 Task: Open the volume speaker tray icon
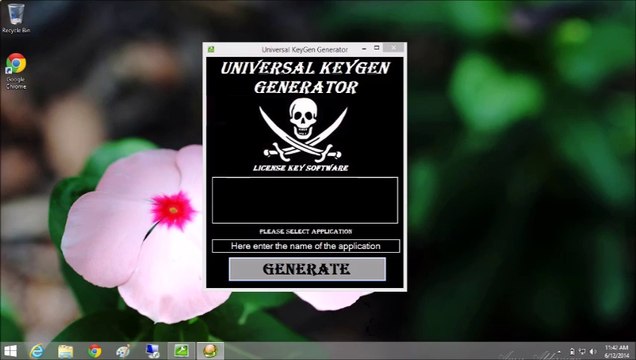pyautogui.click(x=593, y=351)
